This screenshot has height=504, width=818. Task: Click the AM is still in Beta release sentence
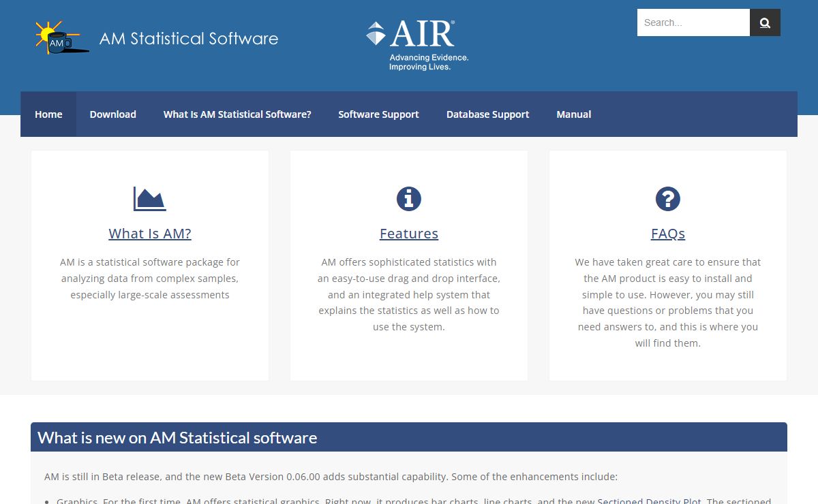coord(331,477)
